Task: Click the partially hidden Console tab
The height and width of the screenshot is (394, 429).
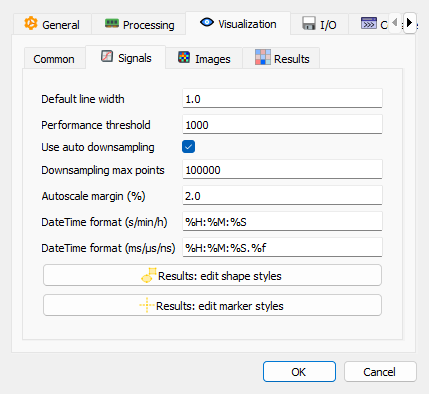Action: click(368, 24)
